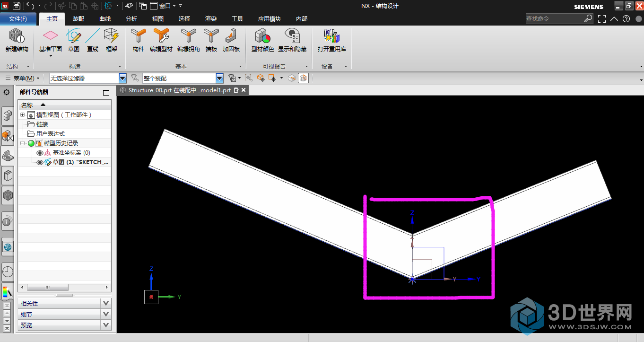
Task: Open the 基本 group dropdown arrow
Action: (x=240, y=67)
